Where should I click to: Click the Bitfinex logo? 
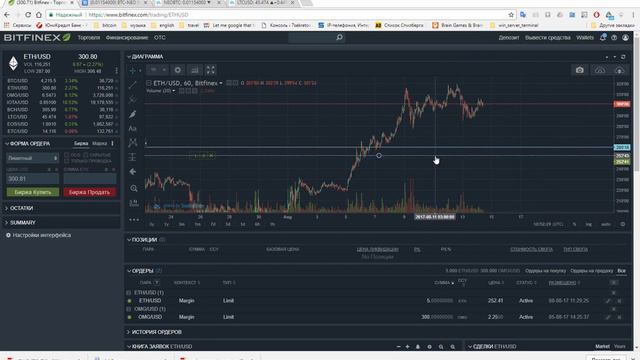tap(37, 38)
